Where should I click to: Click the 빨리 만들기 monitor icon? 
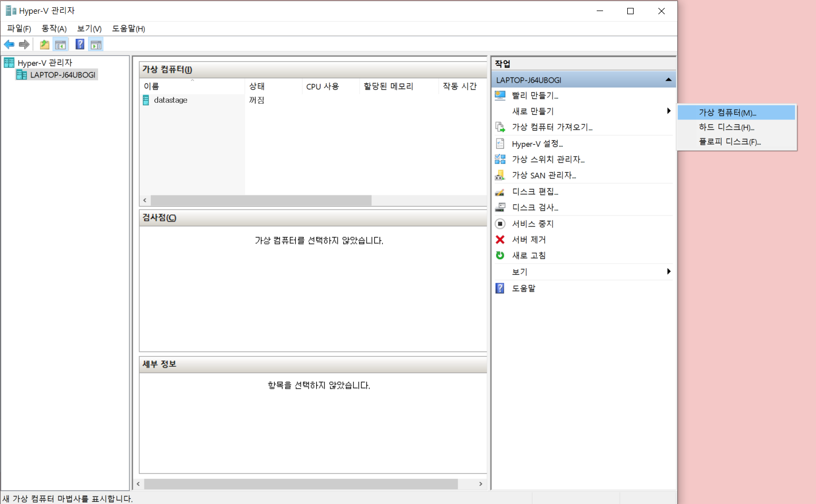(x=500, y=95)
